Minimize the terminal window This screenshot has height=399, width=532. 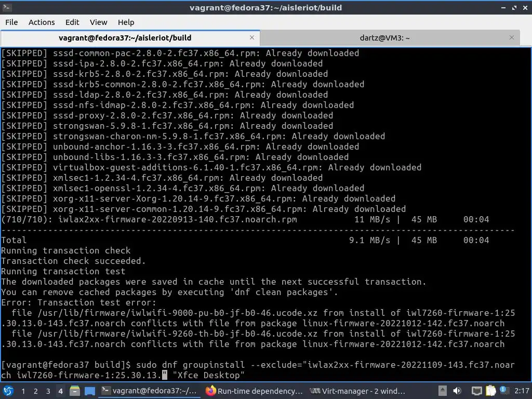point(503,7)
